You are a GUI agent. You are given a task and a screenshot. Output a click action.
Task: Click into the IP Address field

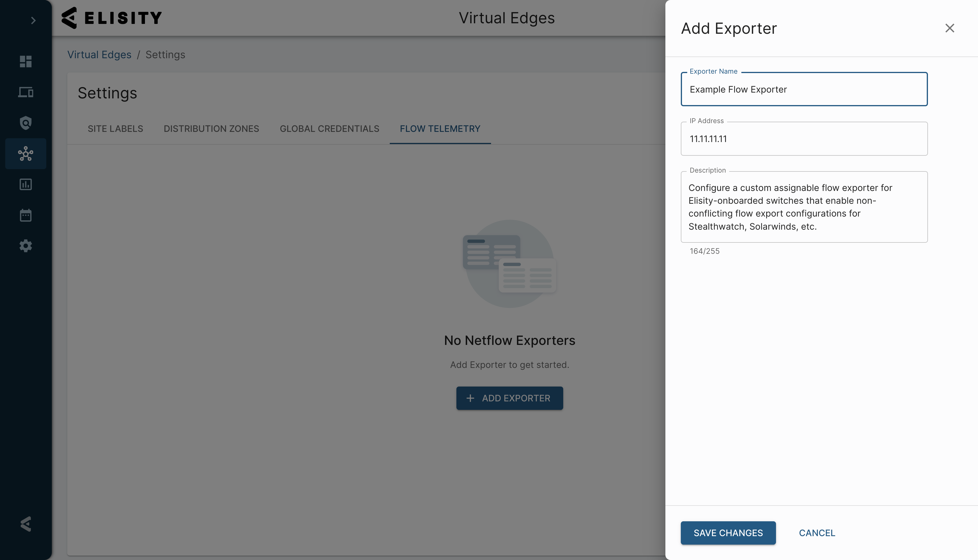(804, 139)
